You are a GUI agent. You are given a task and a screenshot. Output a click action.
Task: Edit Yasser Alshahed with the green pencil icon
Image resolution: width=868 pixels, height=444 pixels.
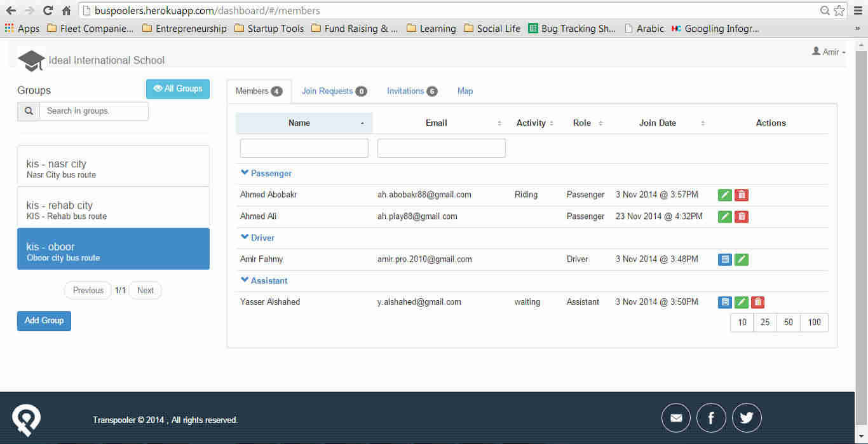click(x=742, y=302)
